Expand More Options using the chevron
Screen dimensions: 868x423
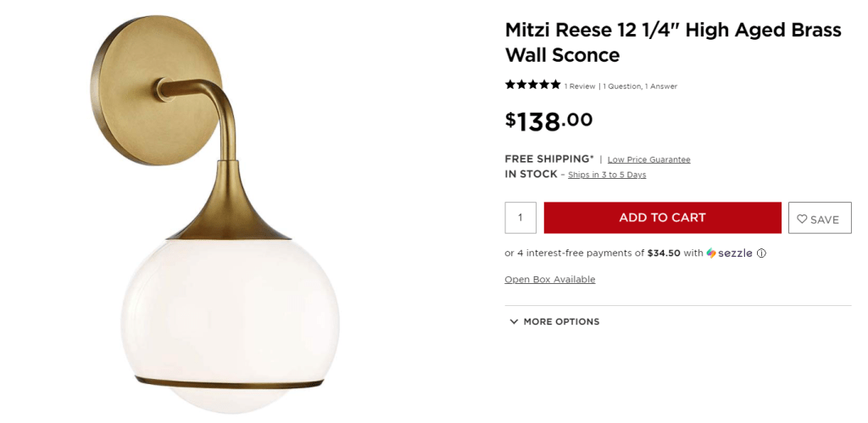coord(514,322)
